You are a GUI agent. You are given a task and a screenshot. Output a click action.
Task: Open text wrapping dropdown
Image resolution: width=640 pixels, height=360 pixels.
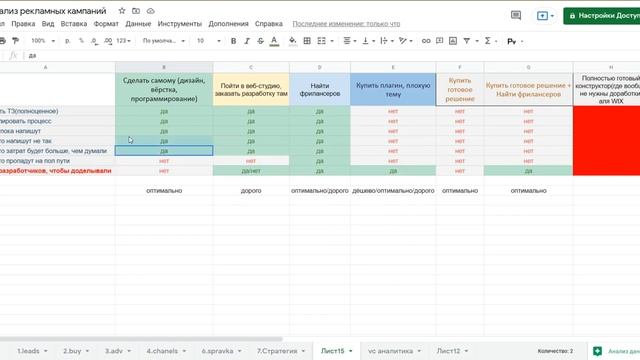click(x=387, y=41)
